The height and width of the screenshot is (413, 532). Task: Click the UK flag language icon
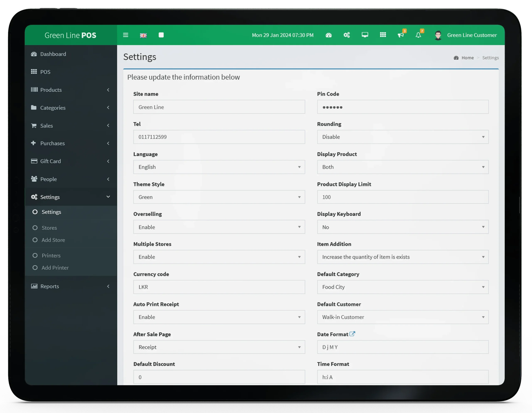click(143, 36)
